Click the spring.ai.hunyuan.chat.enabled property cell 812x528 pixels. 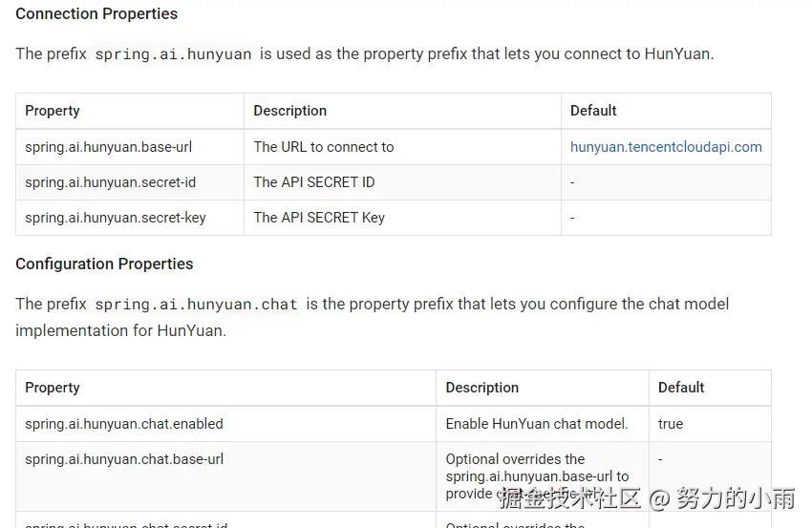tap(124, 424)
